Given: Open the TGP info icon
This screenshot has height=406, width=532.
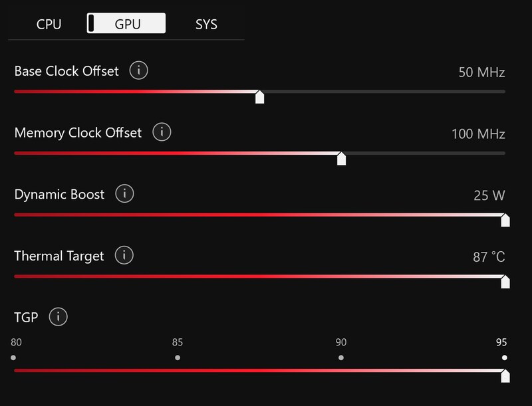Looking at the screenshot, I should pos(58,316).
